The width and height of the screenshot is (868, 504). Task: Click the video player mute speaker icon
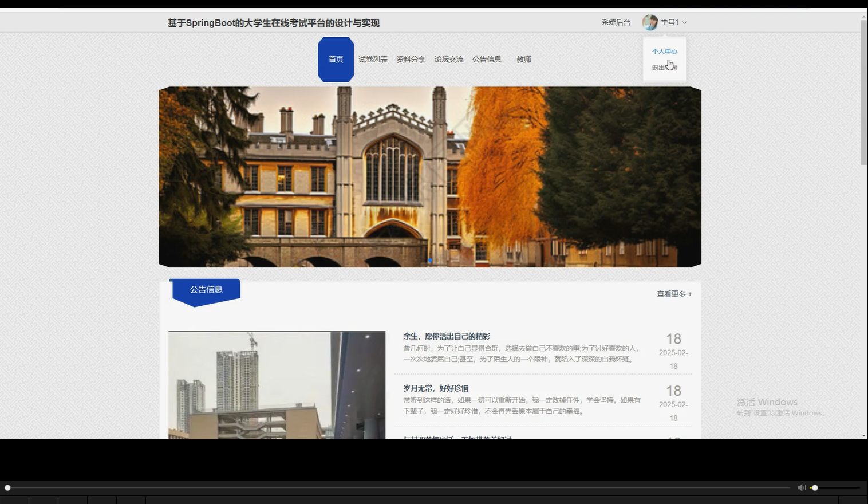point(801,487)
